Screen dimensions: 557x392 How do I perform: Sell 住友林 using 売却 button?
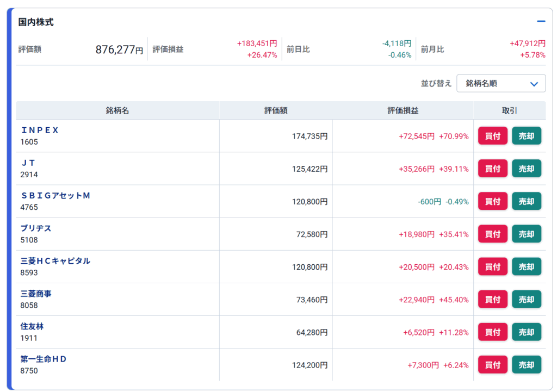pos(526,332)
